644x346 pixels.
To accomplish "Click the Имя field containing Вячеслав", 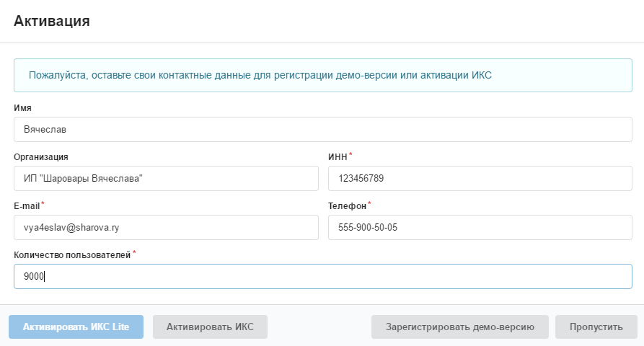I will (x=322, y=130).
